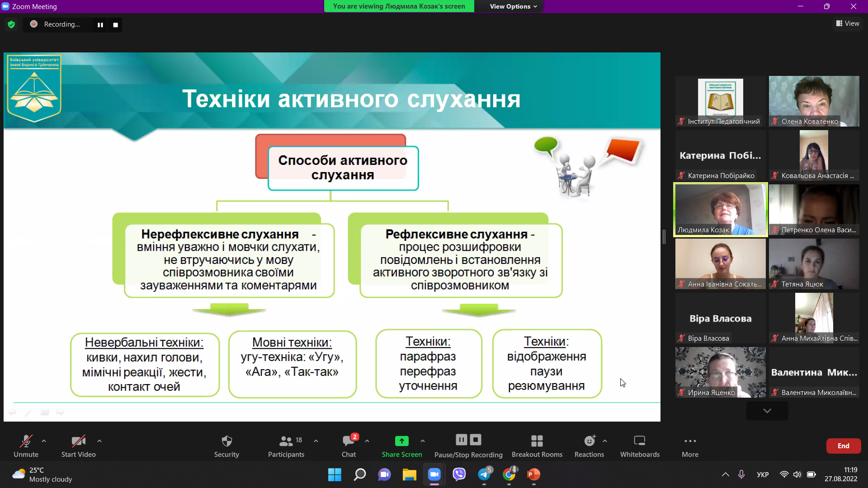Click the green Share Screen icon
The width and height of the screenshot is (868, 488).
tap(401, 441)
